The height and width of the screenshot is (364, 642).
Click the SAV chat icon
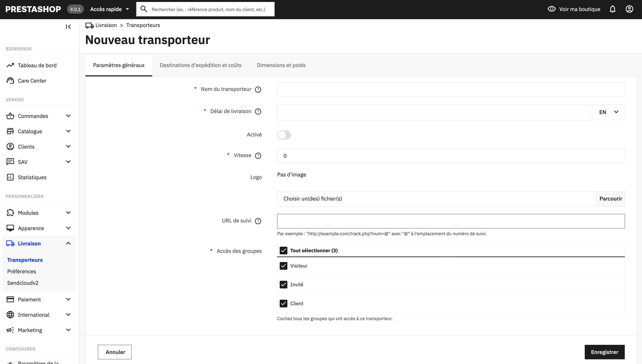pyautogui.click(x=10, y=162)
